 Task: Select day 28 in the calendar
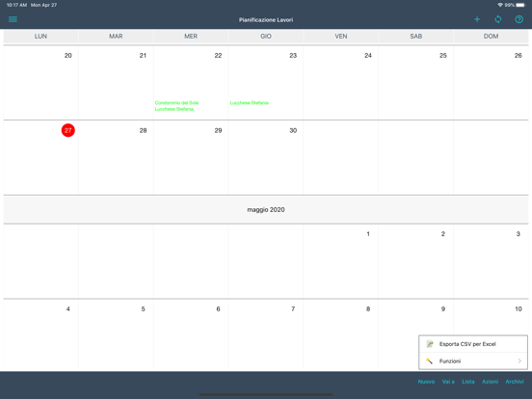(143, 130)
